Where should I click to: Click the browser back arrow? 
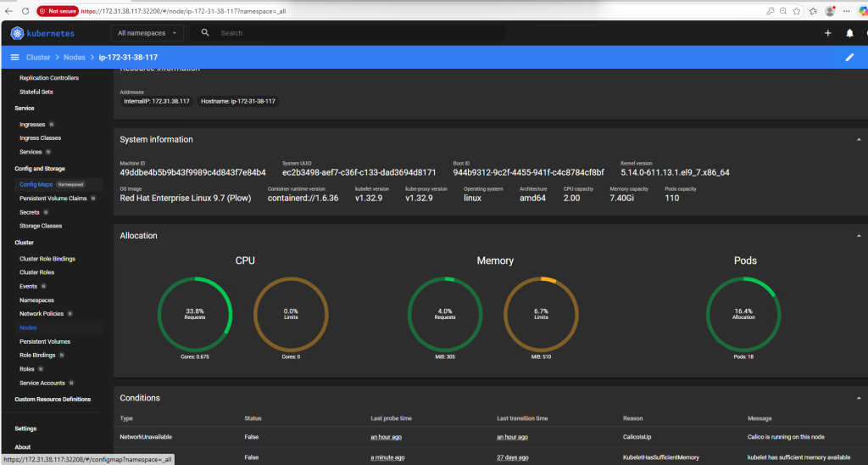pyautogui.click(x=8, y=11)
